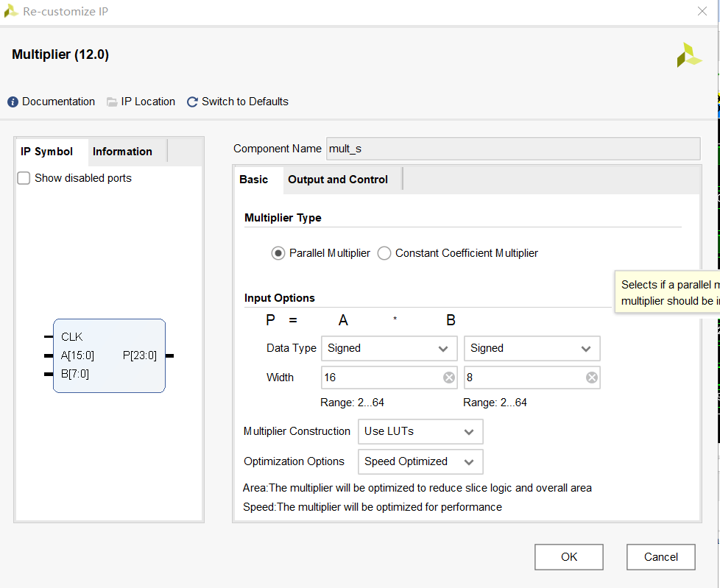Screen dimensions: 720x588
Task: Click the Documentation info icon
Action: point(13,102)
